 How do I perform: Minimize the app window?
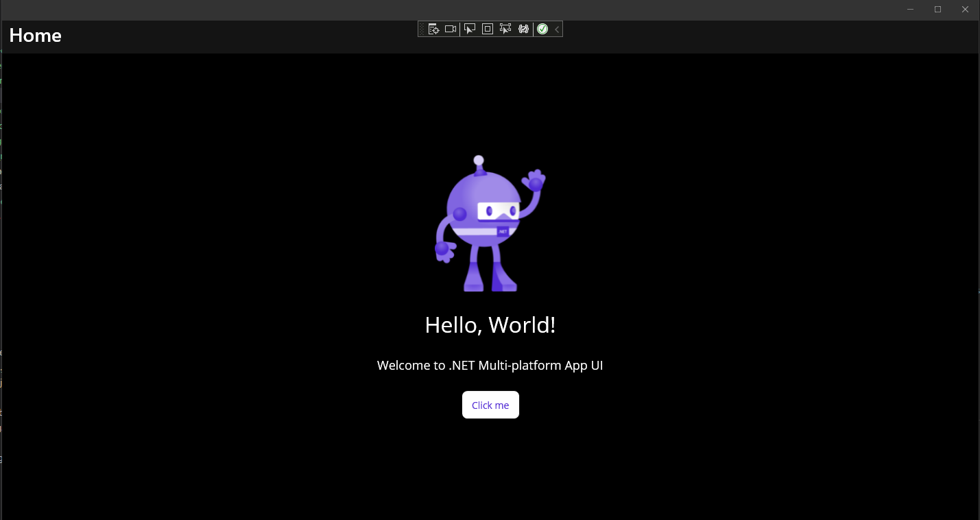pyautogui.click(x=911, y=10)
